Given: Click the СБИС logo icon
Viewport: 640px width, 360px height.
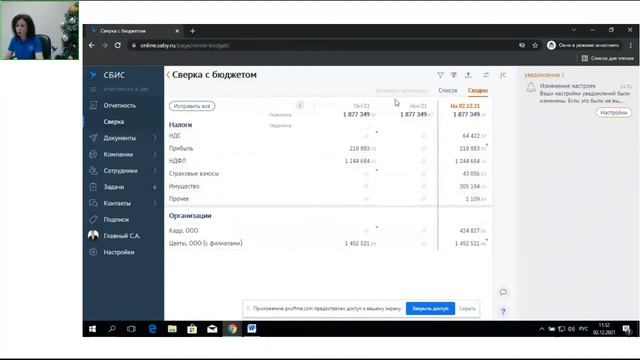Looking at the screenshot, I should [93, 75].
